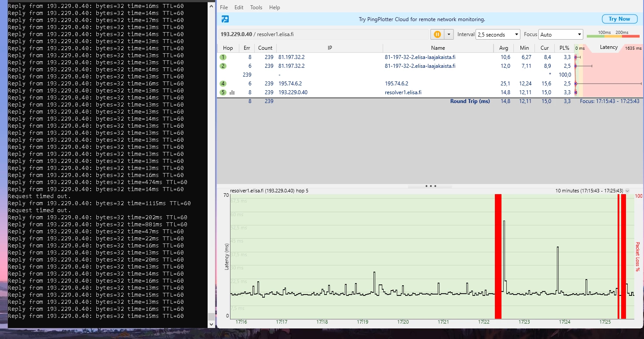Select the hop 5 green circle
644x339 pixels.
(x=223, y=92)
